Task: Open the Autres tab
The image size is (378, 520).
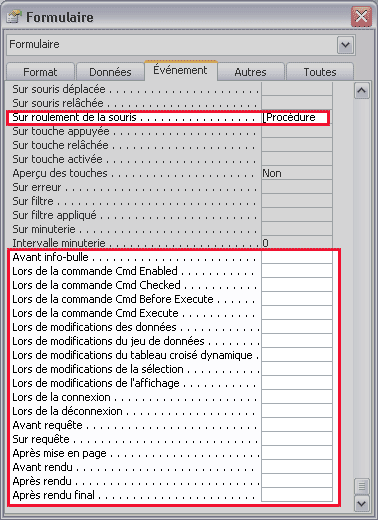Action: 250,72
